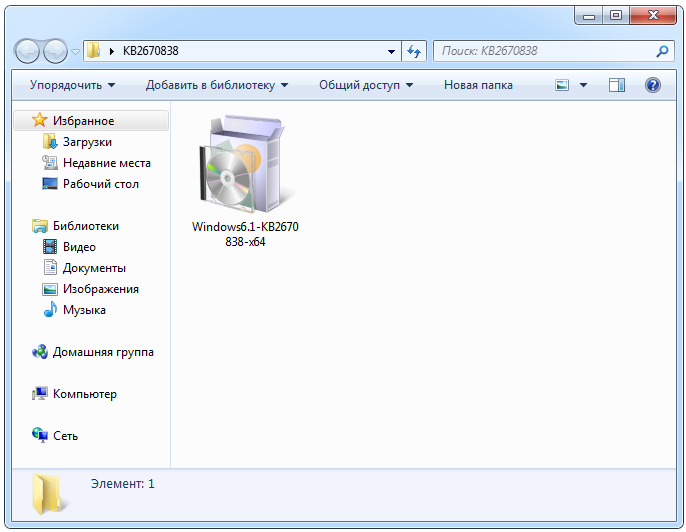The height and width of the screenshot is (532, 686).
Task: Click the Музыка note icon
Action: click(50, 309)
